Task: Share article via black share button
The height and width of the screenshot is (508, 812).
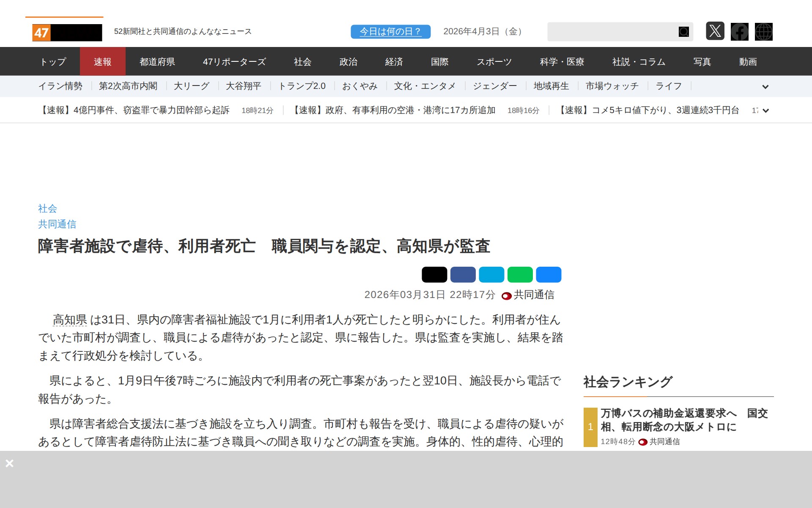Action: coord(434,275)
